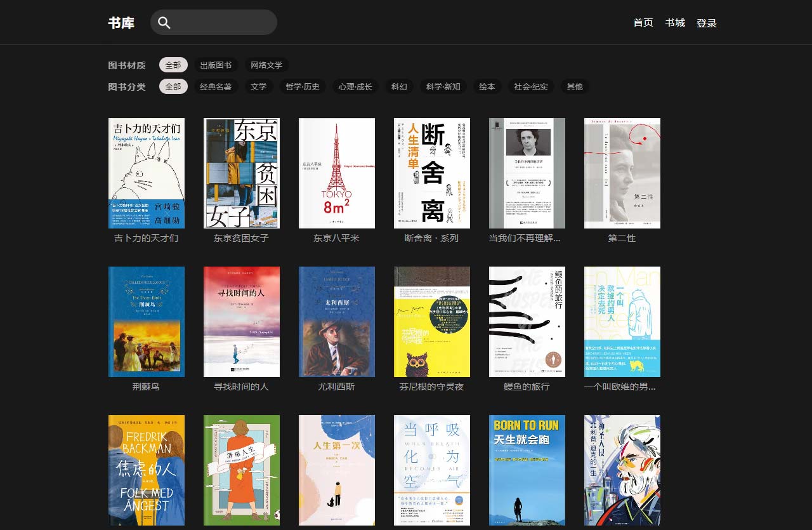812x530 pixels.
Task: Open the 东京贫困女子 book cover
Action: [x=242, y=173]
